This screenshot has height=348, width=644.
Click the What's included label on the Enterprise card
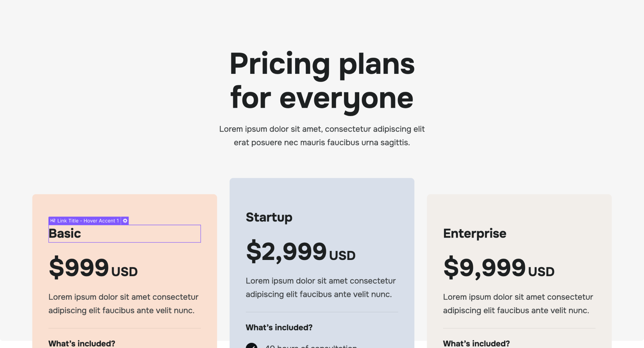tap(476, 343)
